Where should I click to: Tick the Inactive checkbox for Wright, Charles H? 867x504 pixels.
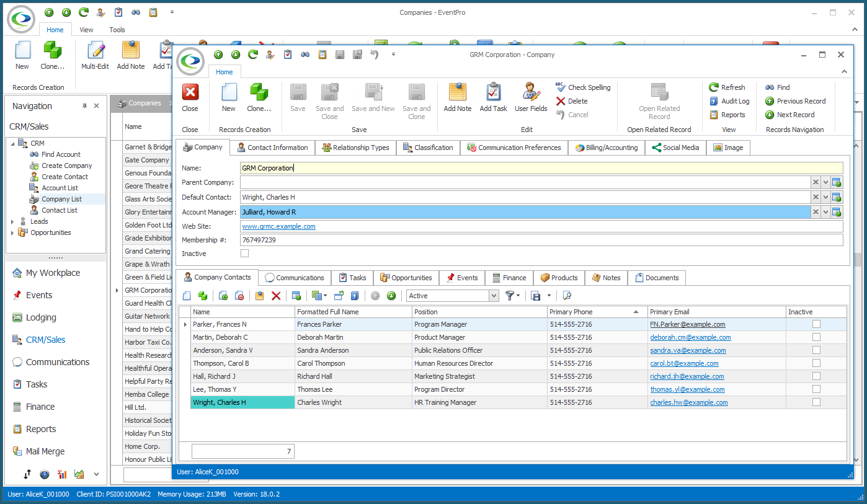point(816,402)
